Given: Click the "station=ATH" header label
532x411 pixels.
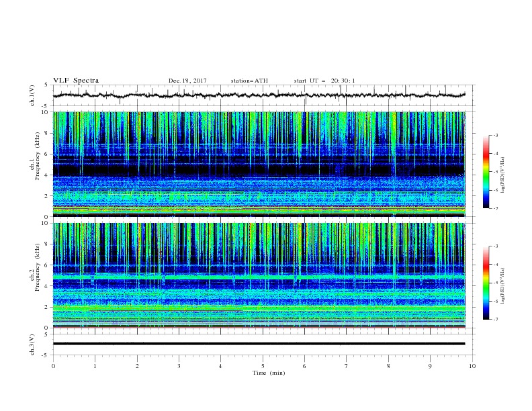Looking at the screenshot, I should pos(249,81).
